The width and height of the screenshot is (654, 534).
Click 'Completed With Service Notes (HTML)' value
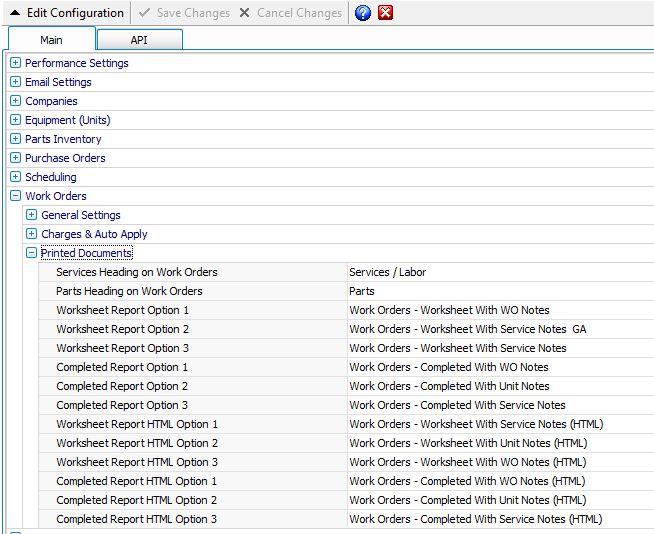(x=476, y=519)
